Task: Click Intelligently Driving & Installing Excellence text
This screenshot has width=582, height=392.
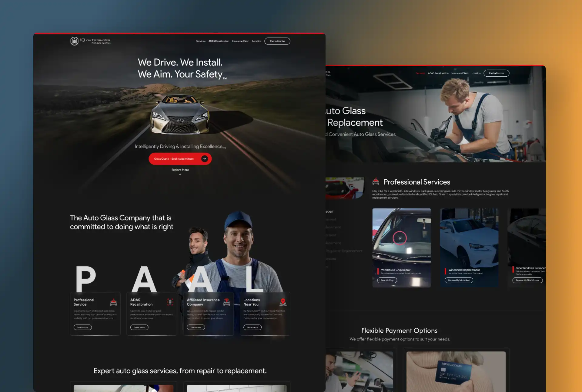Action: coord(180,147)
